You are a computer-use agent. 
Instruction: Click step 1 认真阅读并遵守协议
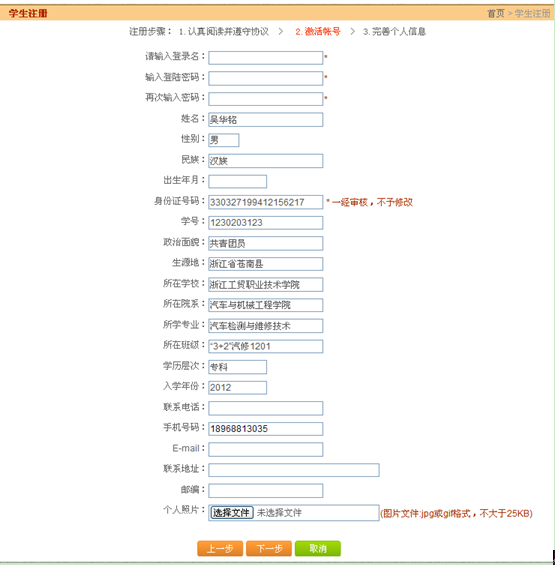224,32
